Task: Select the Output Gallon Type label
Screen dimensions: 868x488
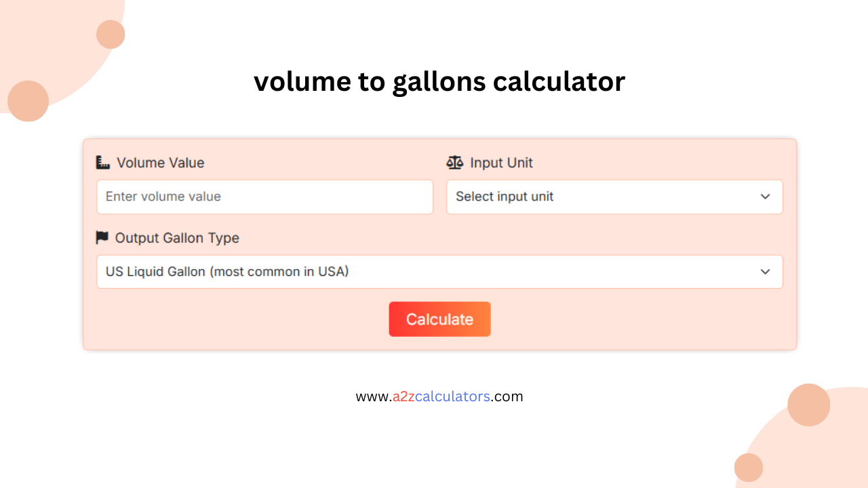Action: 178,238
